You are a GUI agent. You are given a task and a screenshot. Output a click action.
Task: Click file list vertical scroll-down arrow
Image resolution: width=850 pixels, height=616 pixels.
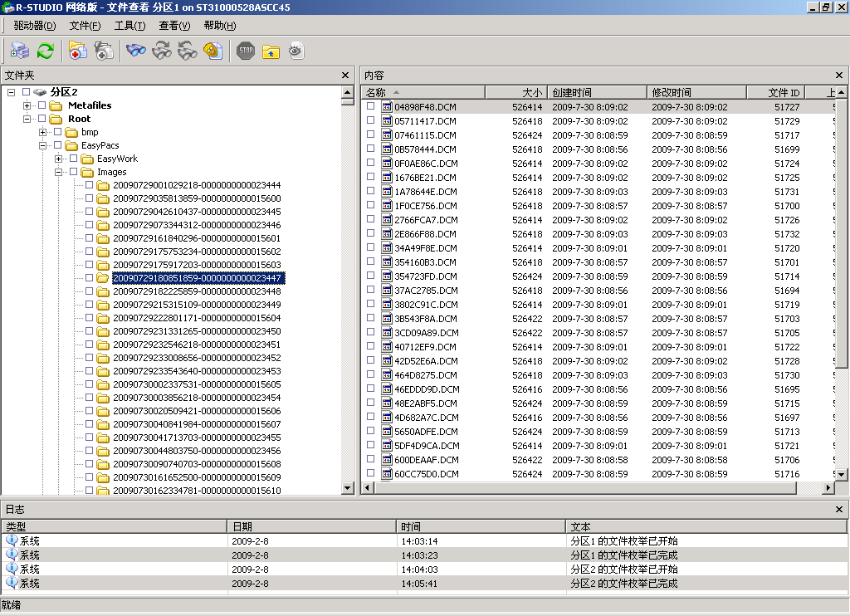click(841, 474)
